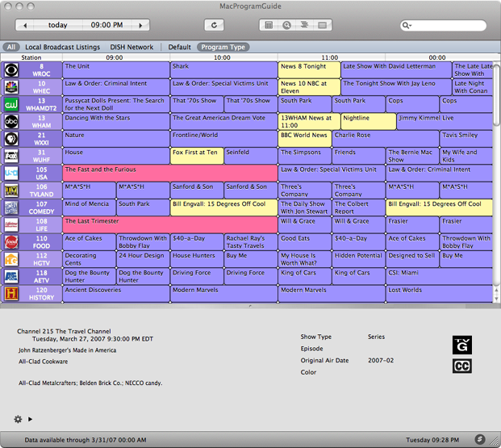Select Shark at 10:00

(x=223, y=70)
